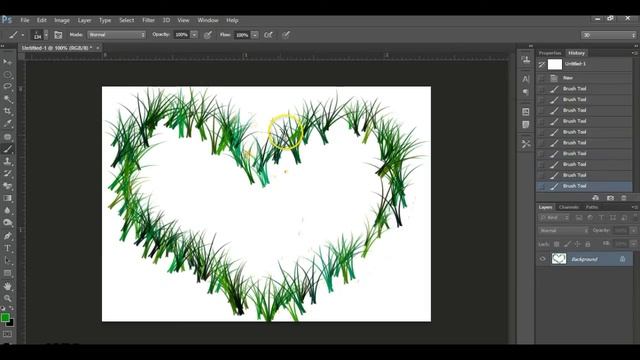Open the Window menu
Viewport: 640px width, 360px height.
(x=208, y=20)
